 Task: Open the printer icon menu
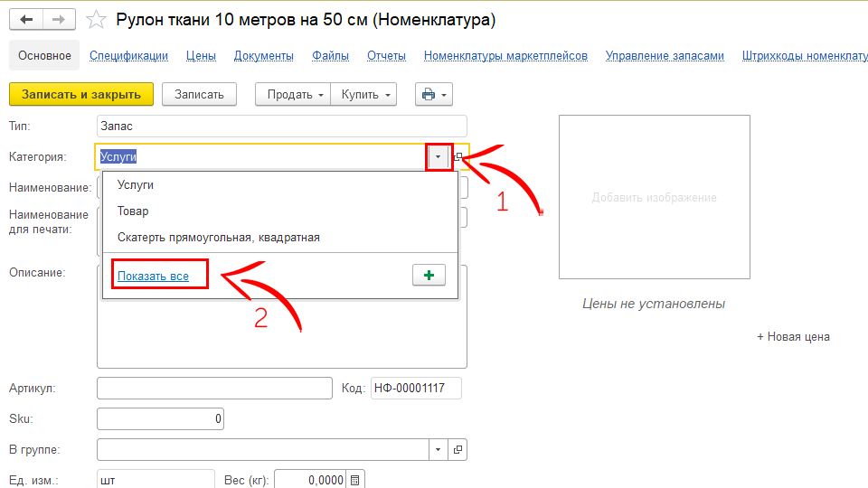(433, 94)
